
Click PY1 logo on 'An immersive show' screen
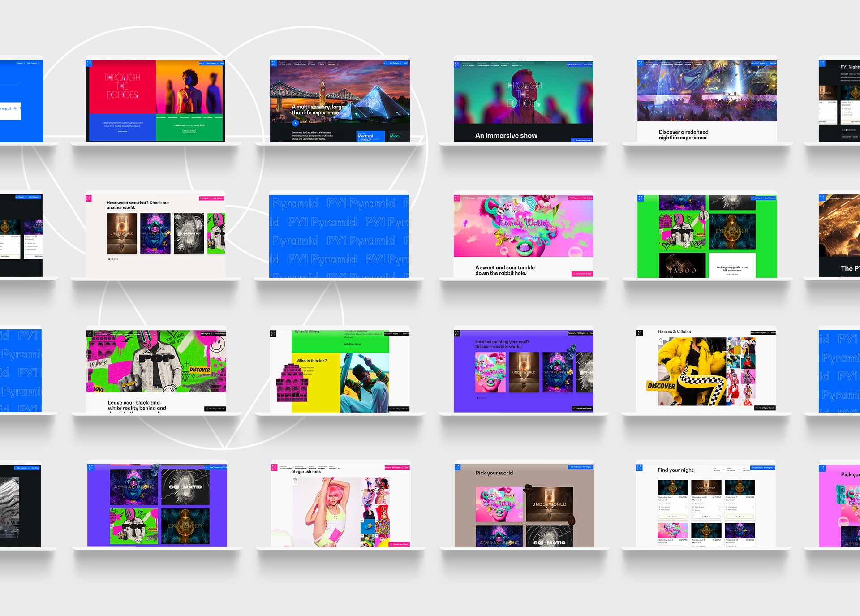click(457, 65)
